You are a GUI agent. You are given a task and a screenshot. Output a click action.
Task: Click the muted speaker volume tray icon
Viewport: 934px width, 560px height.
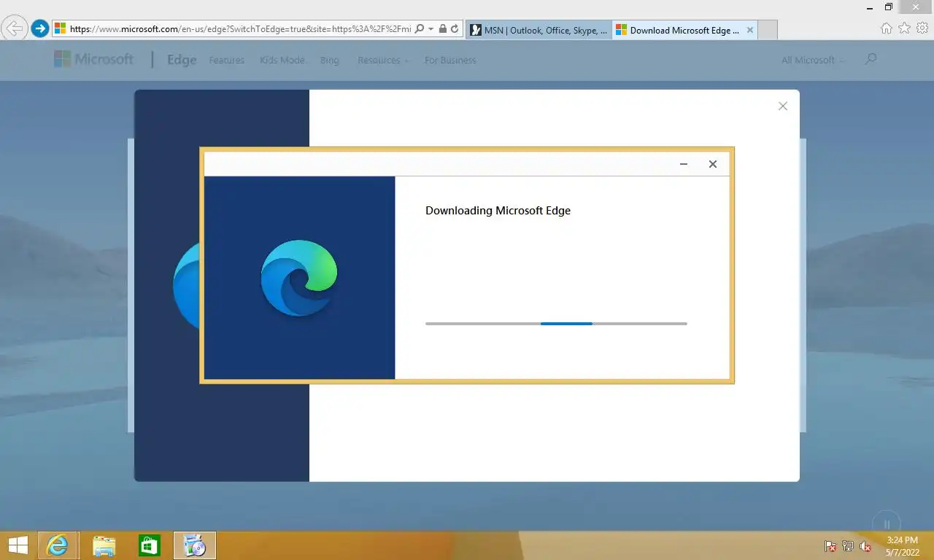(x=865, y=546)
